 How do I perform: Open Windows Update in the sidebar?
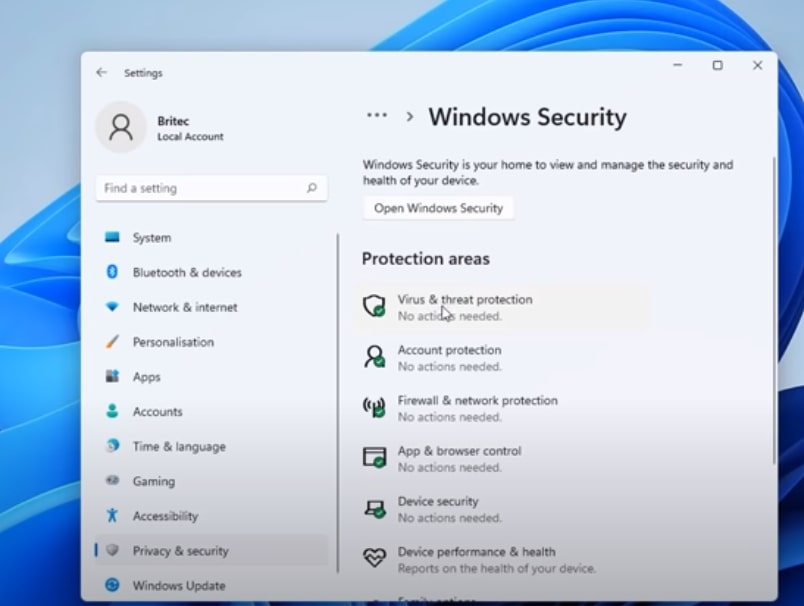[179, 585]
